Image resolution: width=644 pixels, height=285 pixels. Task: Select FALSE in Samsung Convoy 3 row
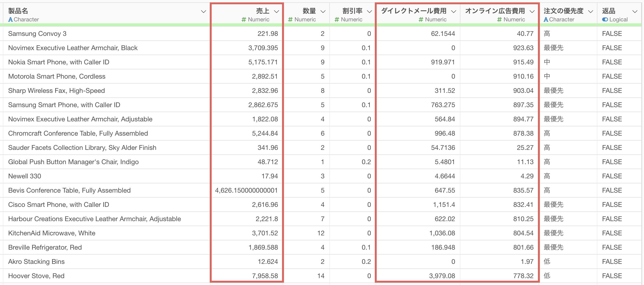pos(612,34)
